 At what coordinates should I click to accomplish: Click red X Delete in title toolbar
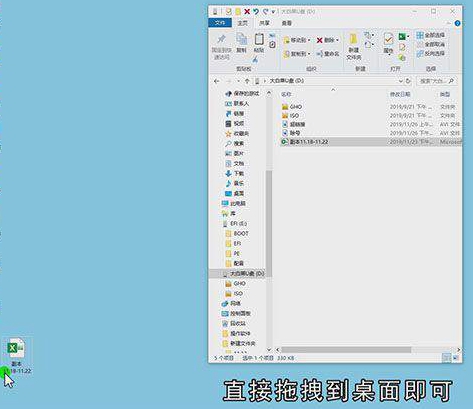click(247, 12)
